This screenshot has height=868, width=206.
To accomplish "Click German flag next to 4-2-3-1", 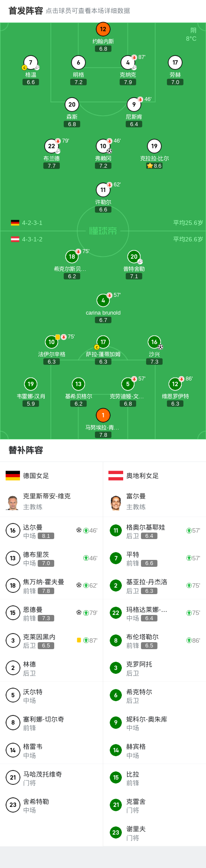I will pyautogui.click(x=15, y=223).
